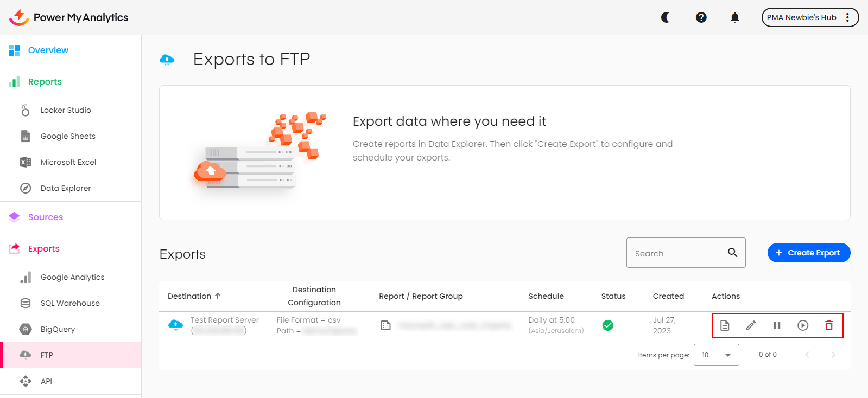Click the search magnifier icon
This screenshot has height=398, width=868.
point(733,253)
